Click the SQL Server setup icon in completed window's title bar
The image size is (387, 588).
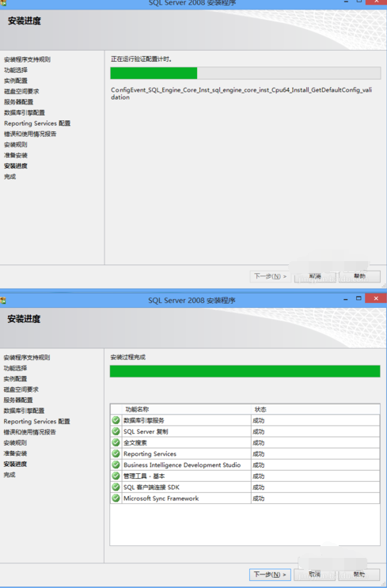(x=3, y=301)
